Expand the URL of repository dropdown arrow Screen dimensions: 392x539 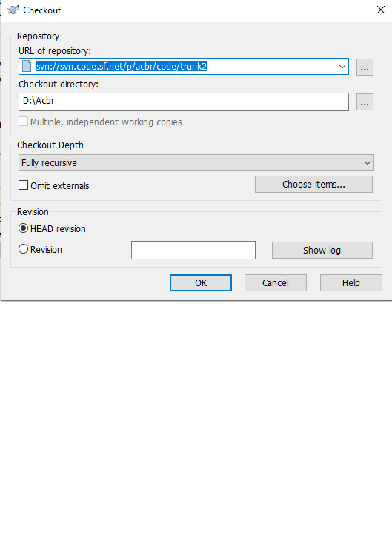point(342,66)
